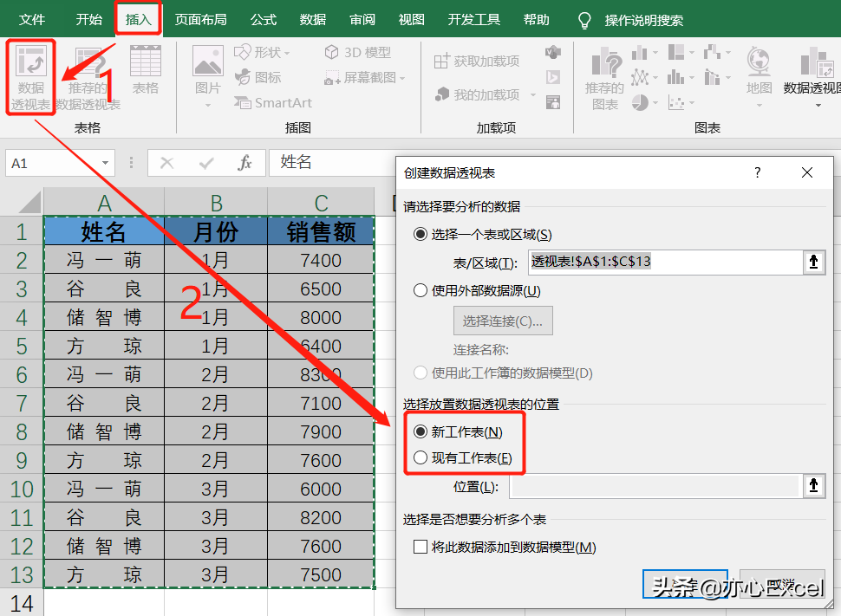Image resolution: width=841 pixels, height=616 pixels.
Task: Click the Recommended Charts (推荐的图表) icon
Action: point(604,79)
